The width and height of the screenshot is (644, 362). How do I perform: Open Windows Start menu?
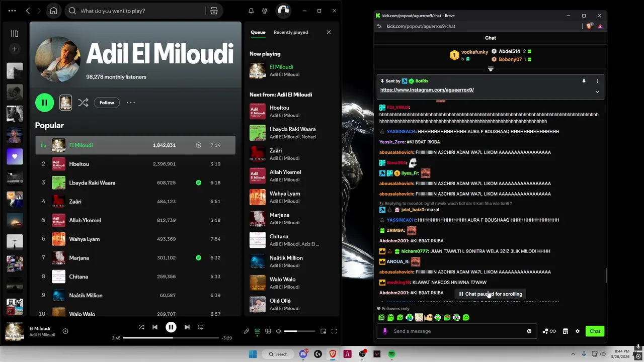pos(253,354)
